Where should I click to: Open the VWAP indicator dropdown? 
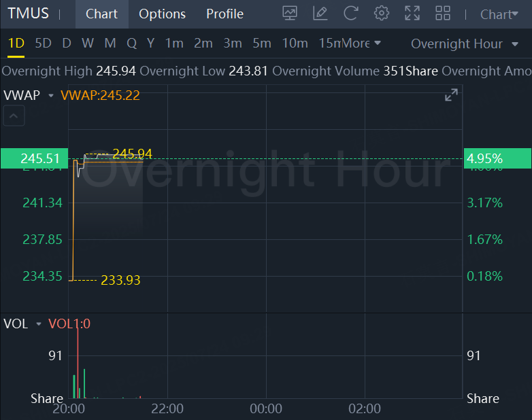pos(51,96)
